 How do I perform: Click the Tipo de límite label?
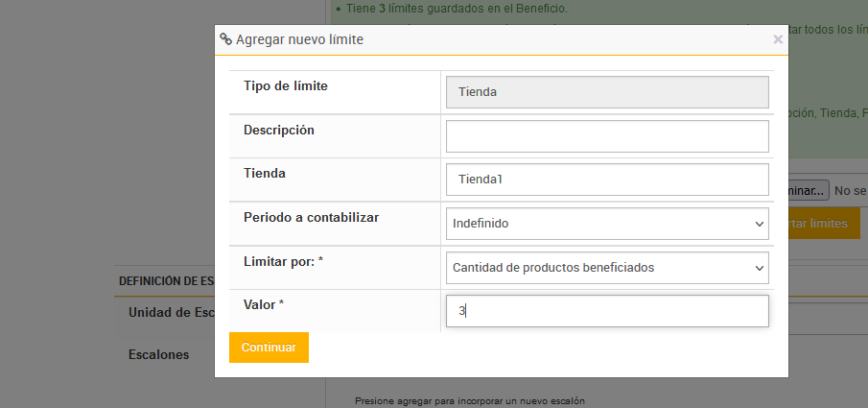point(286,86)
